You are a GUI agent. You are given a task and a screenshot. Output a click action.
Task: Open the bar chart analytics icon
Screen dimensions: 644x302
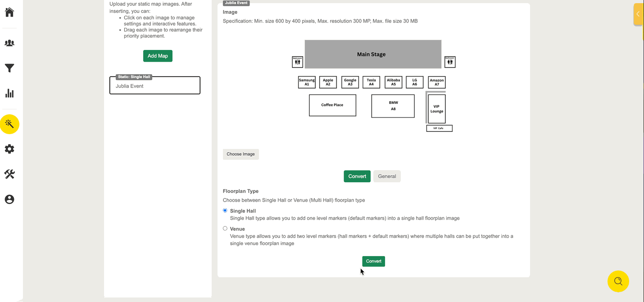[9, 93]
